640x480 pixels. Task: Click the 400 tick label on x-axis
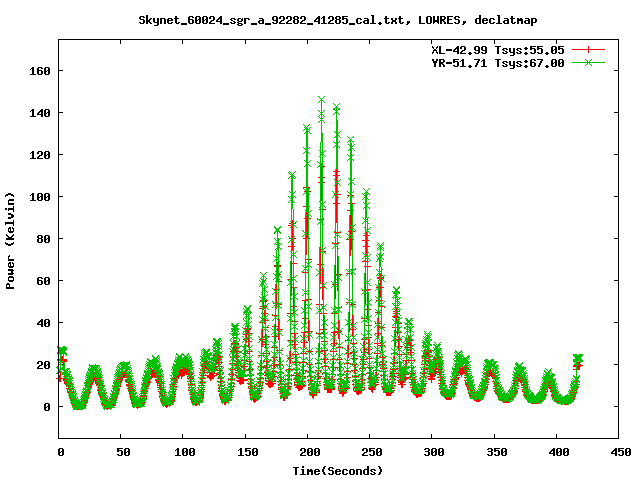click(559, 452)
